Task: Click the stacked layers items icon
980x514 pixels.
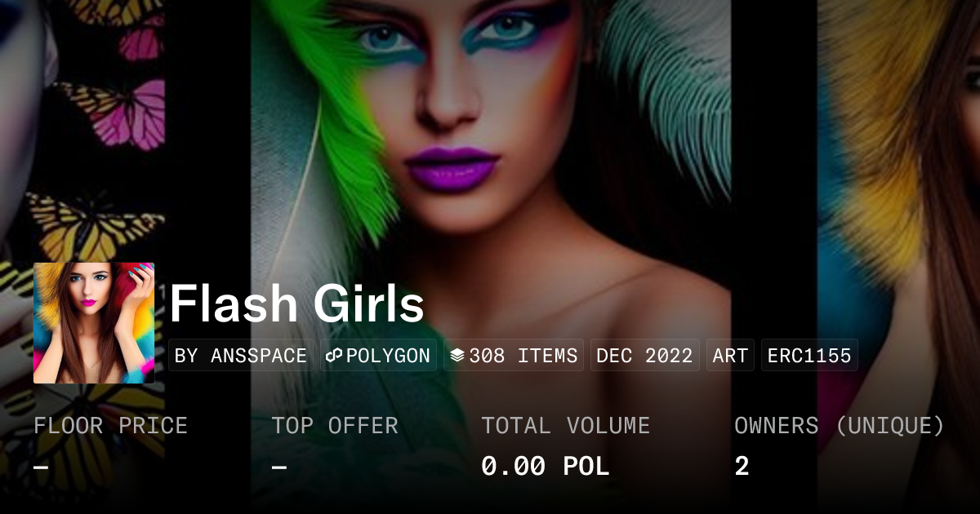Action: tap(457, 356)
